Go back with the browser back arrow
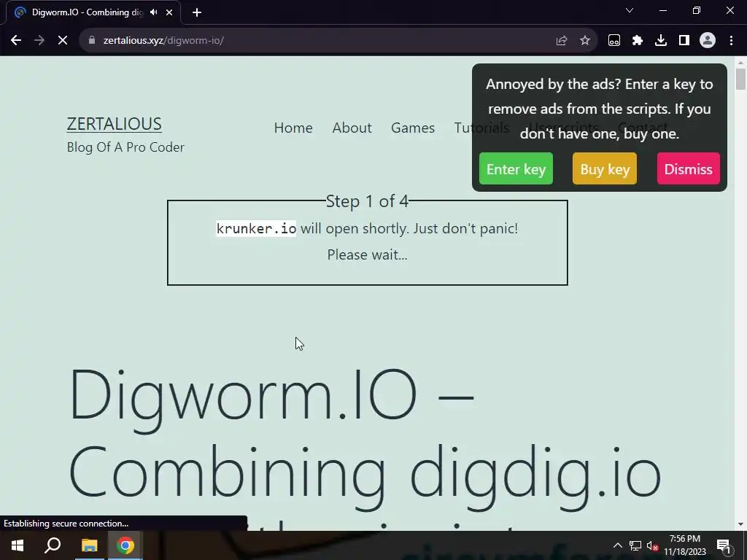The width and height of the screenshot is (747, 560). point(16,41)
